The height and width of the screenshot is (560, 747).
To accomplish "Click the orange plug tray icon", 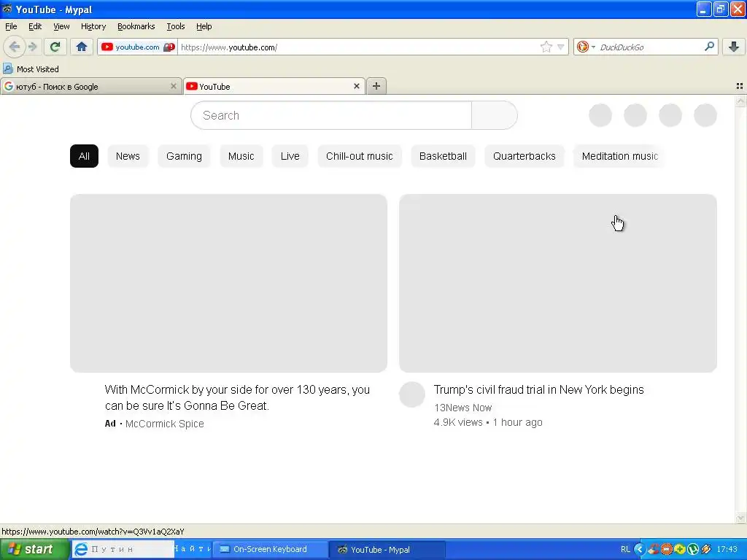I will click(706, 549).
